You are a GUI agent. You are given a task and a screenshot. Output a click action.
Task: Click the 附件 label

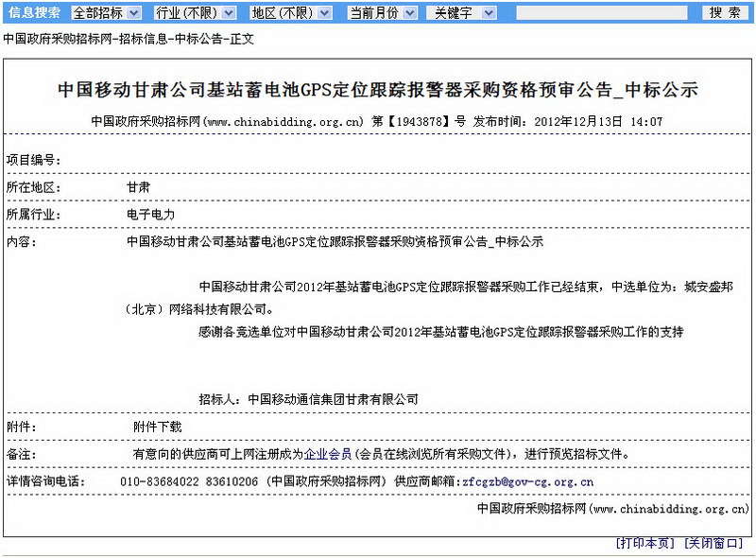click(x=21, y=427)
